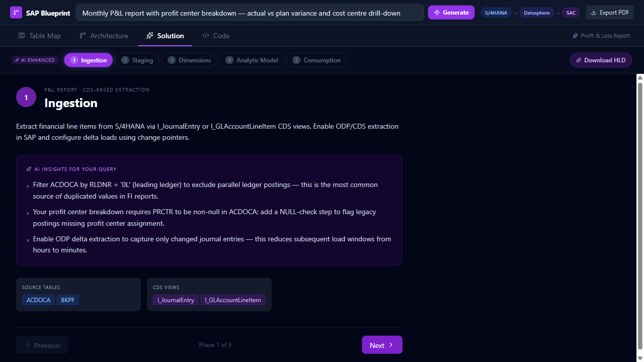The width and height of the screenshot is (644, 362).
Task: Click the query prompt input field
Action: click(250, 13)
